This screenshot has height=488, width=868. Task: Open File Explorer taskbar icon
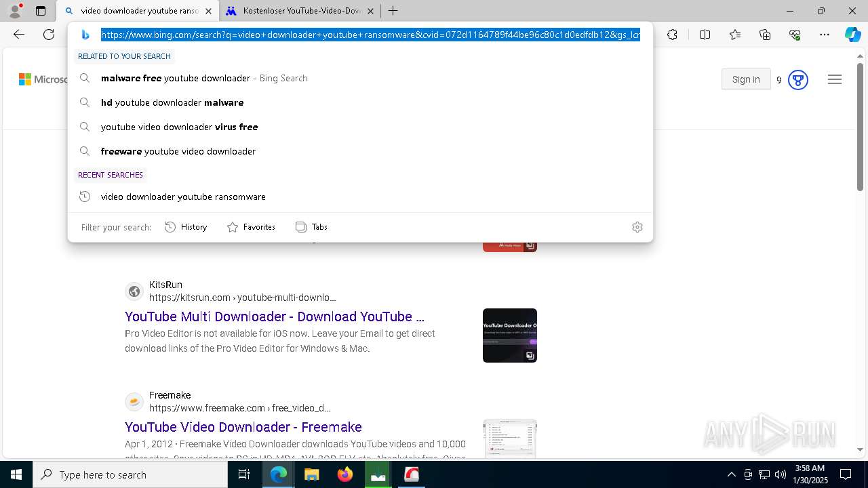pyautogui.click(x=311, y=474)
